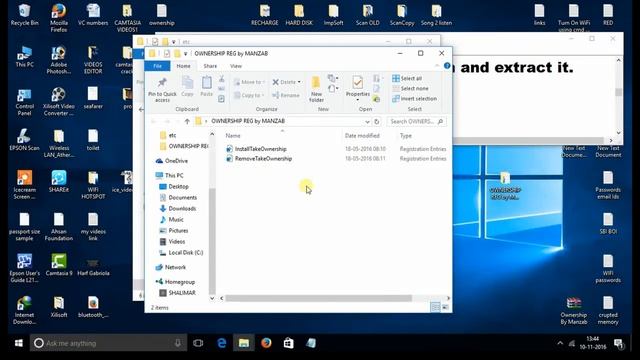
Task: Switch to the Share ribbon tab
Action: (210, 66)
